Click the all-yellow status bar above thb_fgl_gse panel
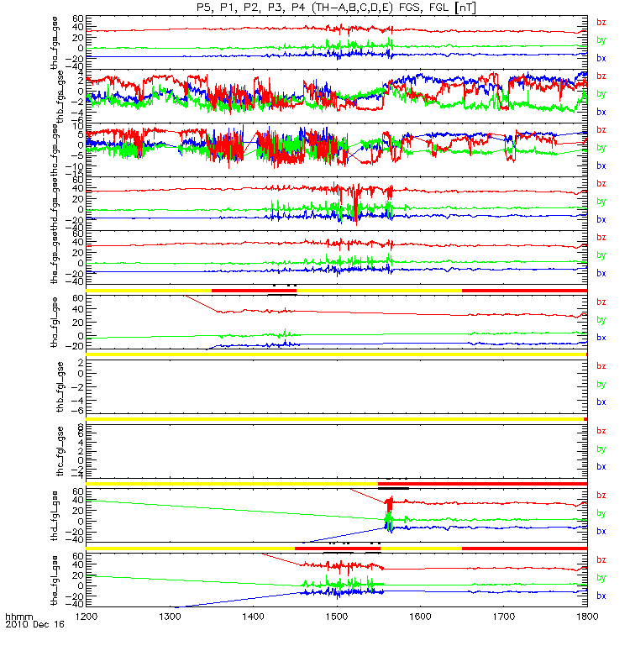Image resolution: width=630 pixels, height=672 pixels. (x=337, y=354)
